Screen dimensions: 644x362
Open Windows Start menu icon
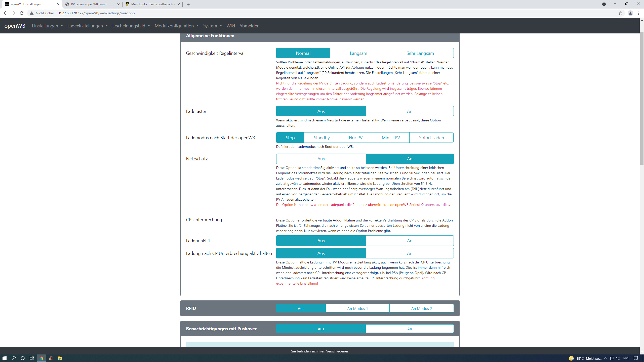4,358
